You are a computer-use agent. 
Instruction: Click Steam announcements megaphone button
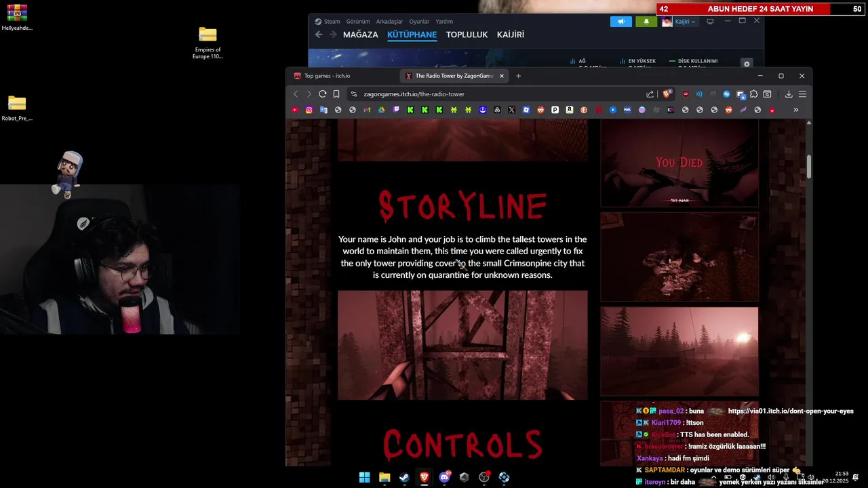pos(620,22)
